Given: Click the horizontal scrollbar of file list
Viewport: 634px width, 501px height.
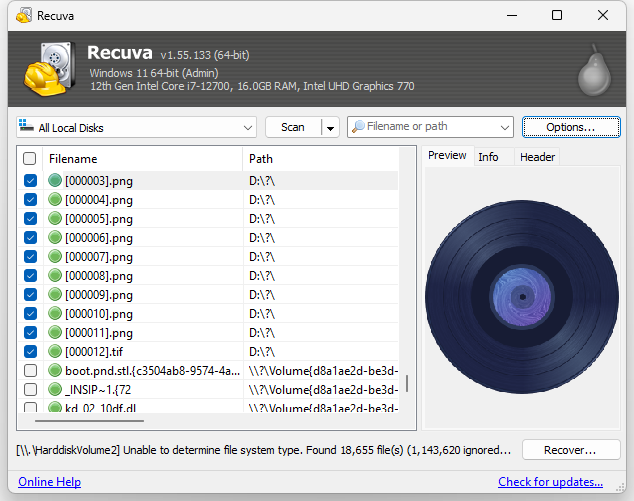Looking at the screenshot, I should pyautogui.click(x=89, y=421).
